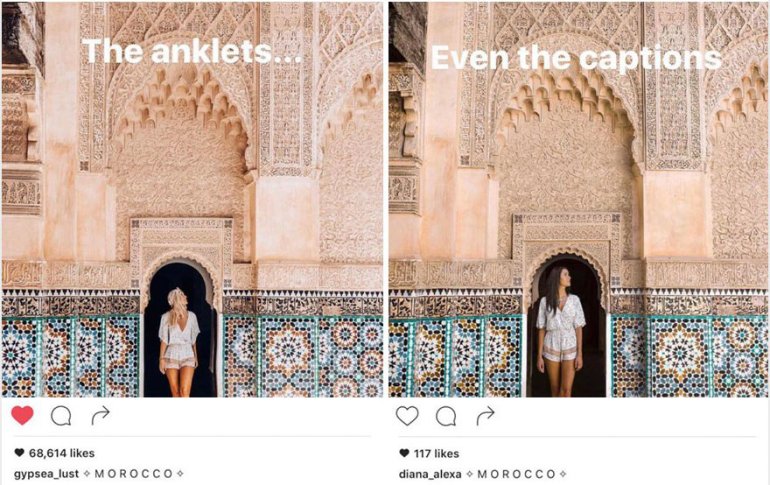Tap the "Even the captions" text overlay

(576, 58)
